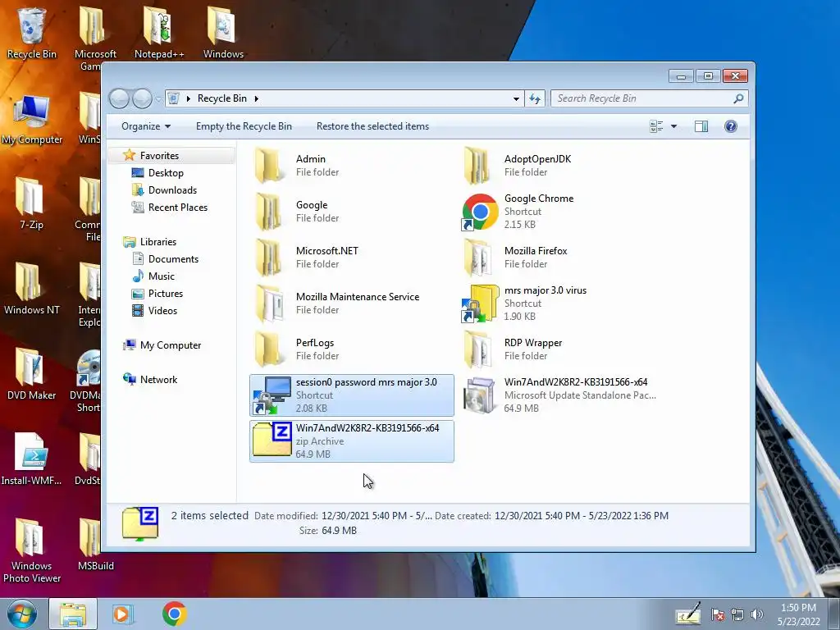This screenshot has height=630, width=840.
Task: Click the change your view icon button
Action: click(656, 126)
